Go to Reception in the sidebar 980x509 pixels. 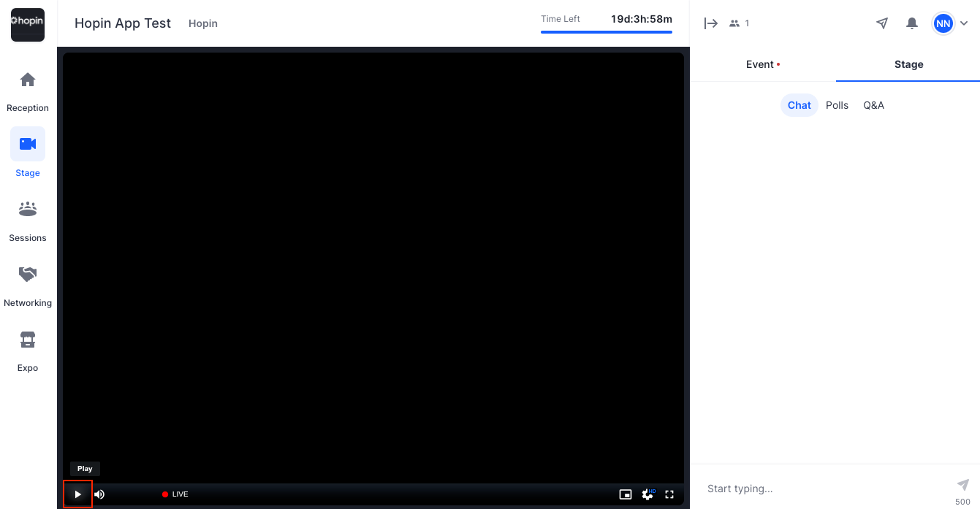[28, 92]
